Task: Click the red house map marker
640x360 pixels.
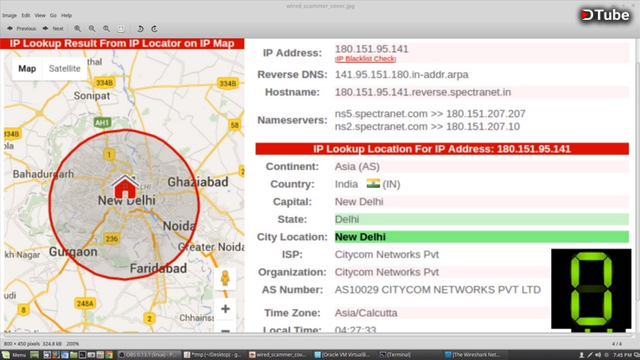Action: pyautogui.click(x=125, y=187)
